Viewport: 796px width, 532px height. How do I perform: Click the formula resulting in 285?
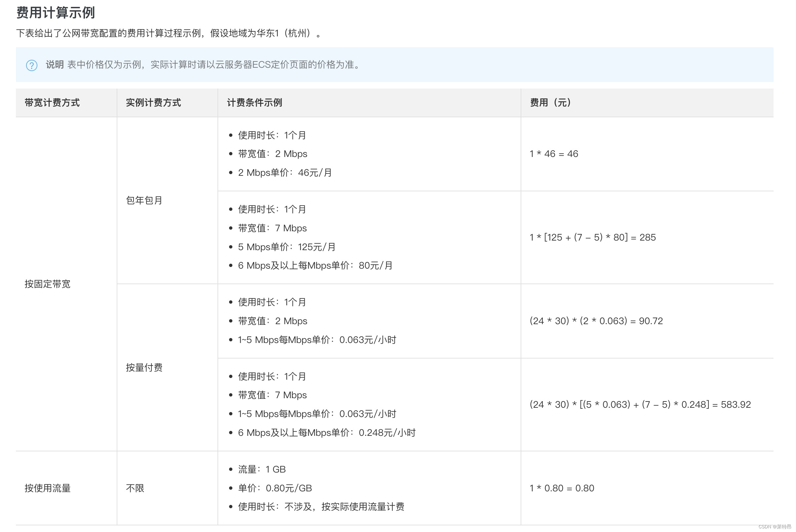click(592, 237)
